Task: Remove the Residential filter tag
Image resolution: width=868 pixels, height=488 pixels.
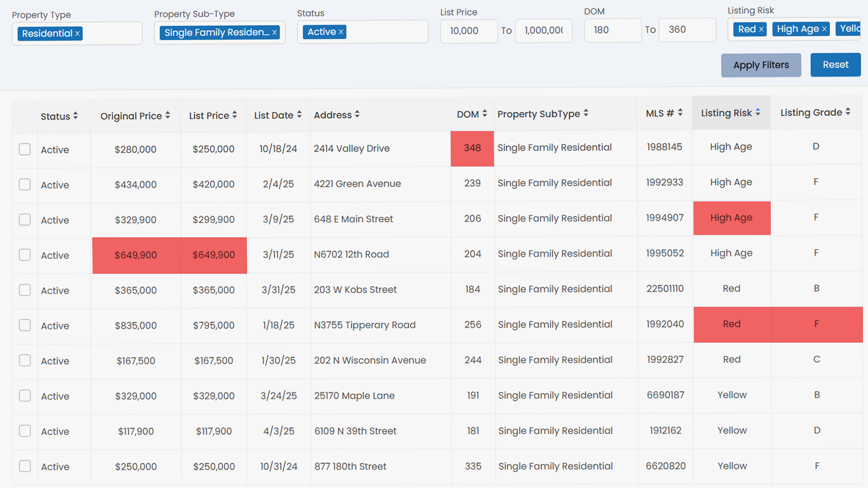Action: [x=77, y=33]
